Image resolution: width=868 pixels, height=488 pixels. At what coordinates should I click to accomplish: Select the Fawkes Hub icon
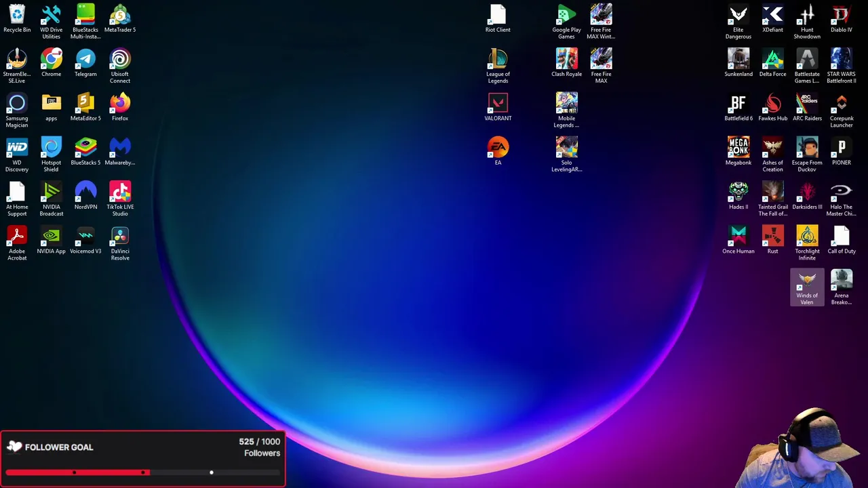click(773, 102)
